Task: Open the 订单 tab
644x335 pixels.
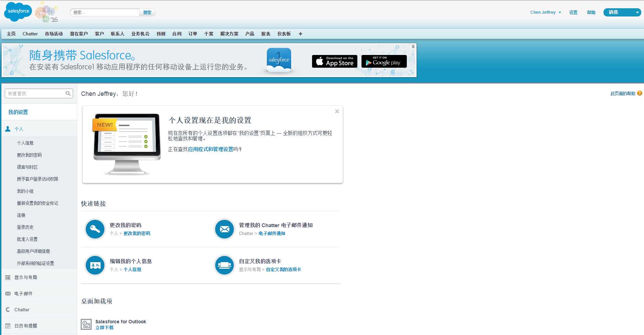Action: 193,34
